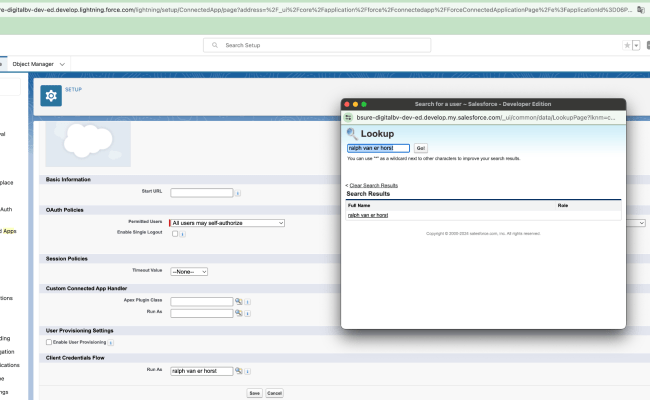
Task: Click the Cancel button
Action: [x=274, y=393]
